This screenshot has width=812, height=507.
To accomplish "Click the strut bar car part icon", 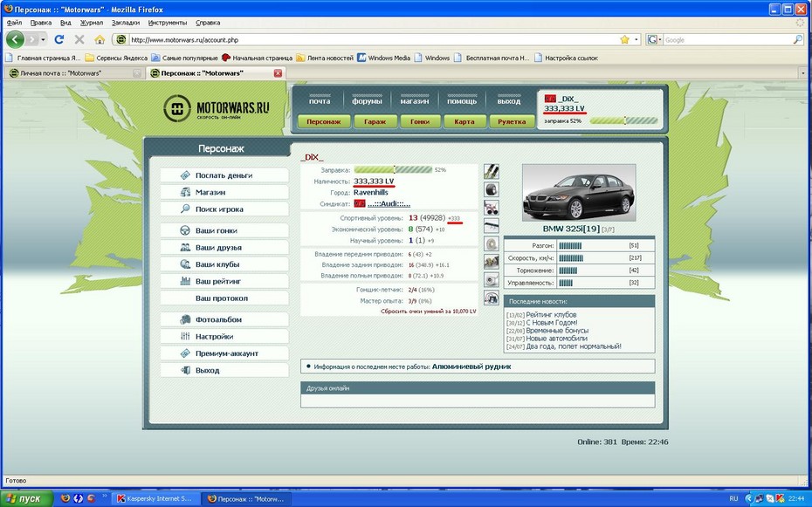I will pyautogui.click(x=492, y=225).
